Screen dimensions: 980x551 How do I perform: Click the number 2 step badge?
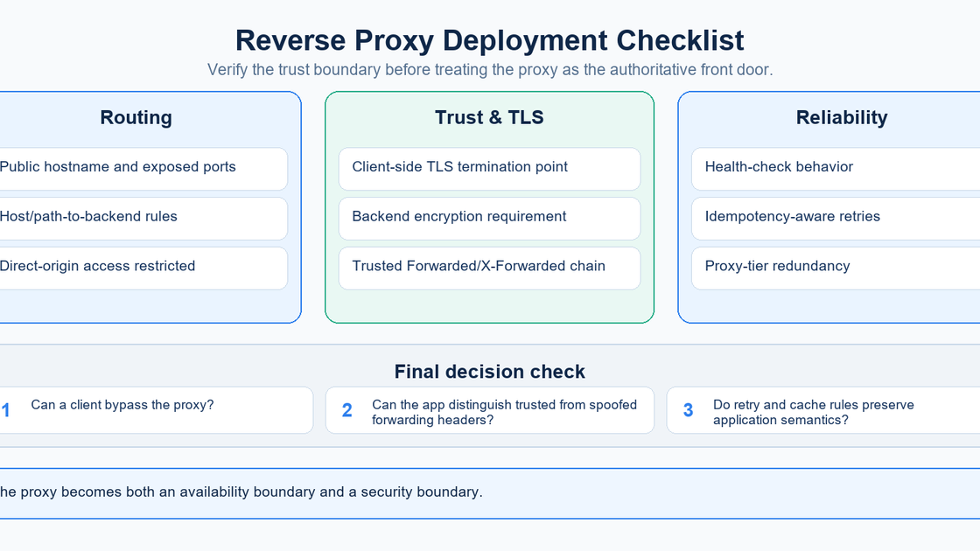click(x=346, y=410)
